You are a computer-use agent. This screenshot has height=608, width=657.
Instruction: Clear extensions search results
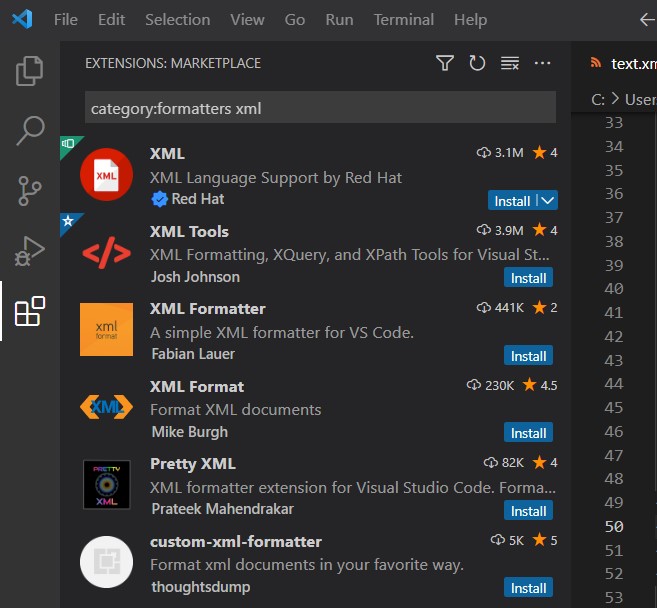(510, 63)
